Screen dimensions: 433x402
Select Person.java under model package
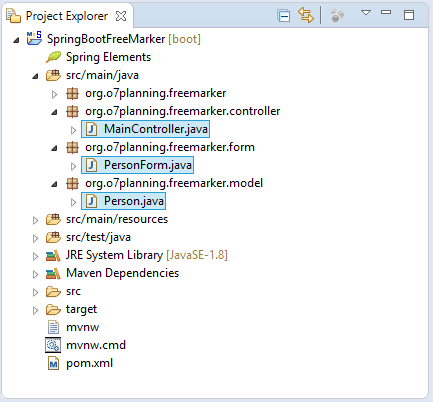(x=123, y=201)
